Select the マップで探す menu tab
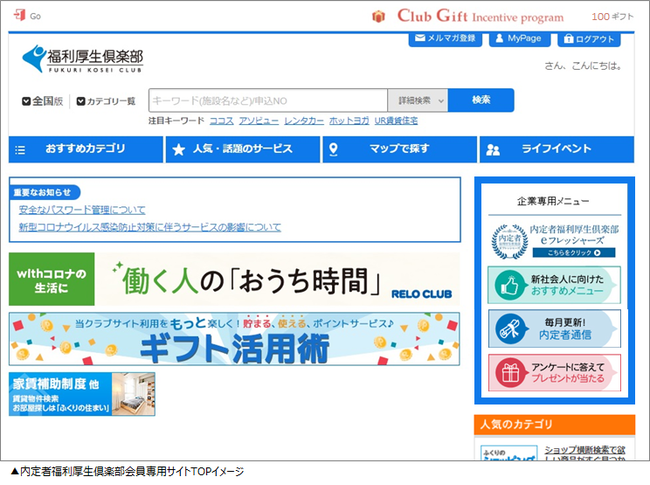The image size is (650, 485). 400,149
